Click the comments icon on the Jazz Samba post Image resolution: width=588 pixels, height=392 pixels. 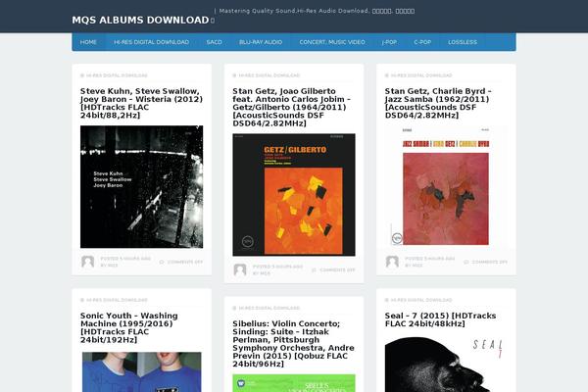click(x=466, y=262)
